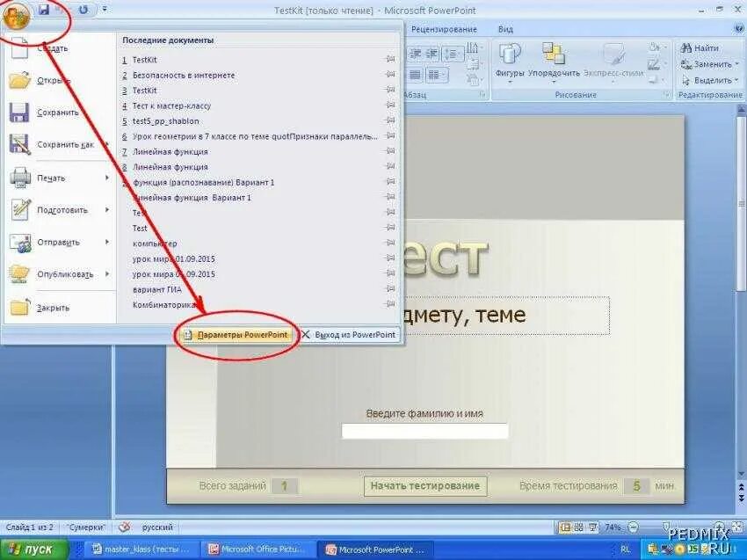Click the PowerPoint Help icon
747x560 pixels.
tap(740, 29)
